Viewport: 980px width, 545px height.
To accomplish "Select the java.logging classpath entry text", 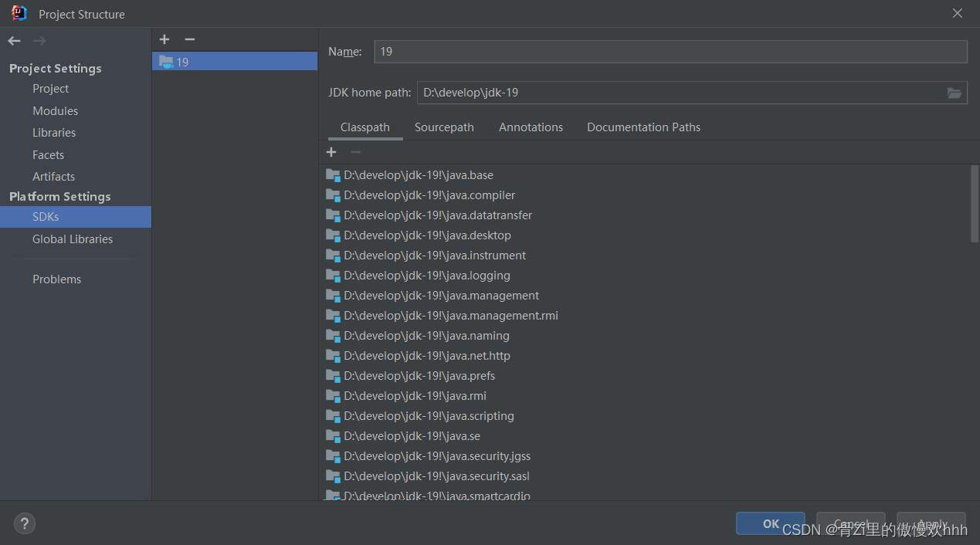I will (427, 276).
